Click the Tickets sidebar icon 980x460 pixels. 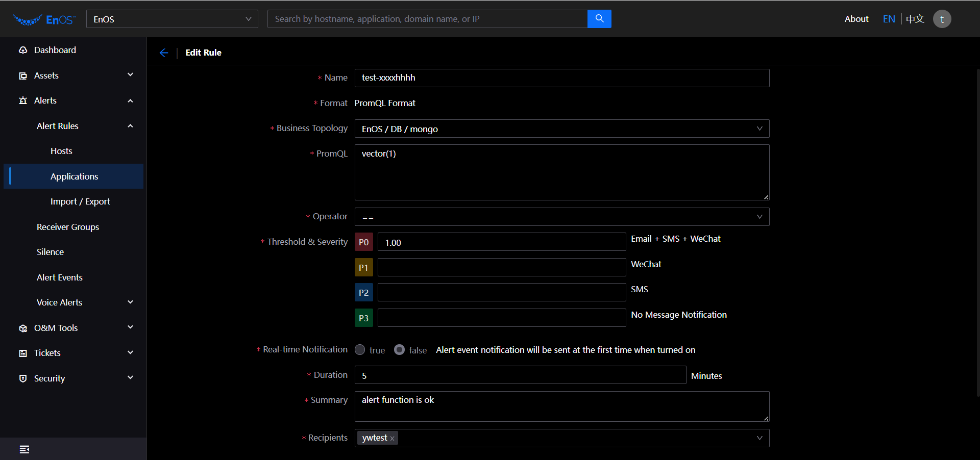23,353
